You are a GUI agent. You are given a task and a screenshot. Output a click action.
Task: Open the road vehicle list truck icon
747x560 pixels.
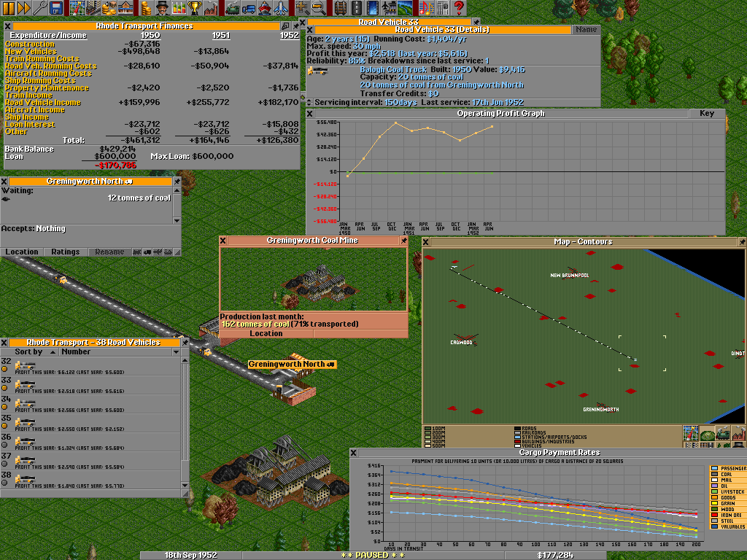pos(248,7)
